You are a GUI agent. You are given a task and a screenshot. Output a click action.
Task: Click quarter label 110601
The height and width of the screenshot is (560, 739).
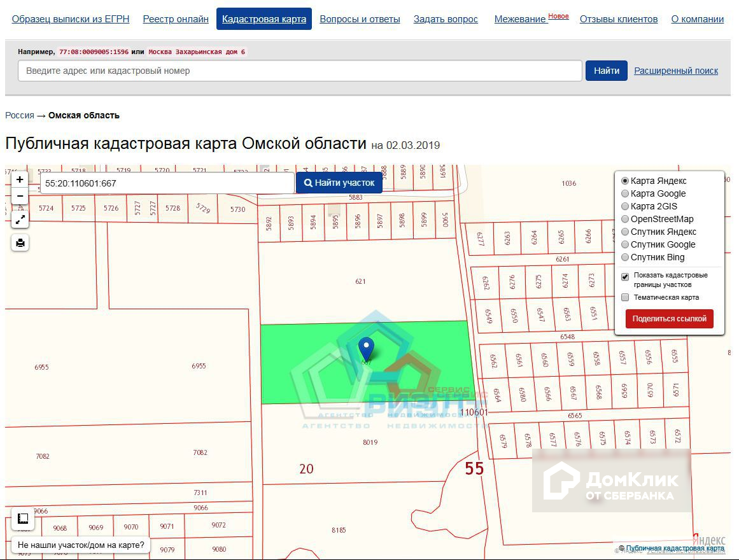[474, 412]
